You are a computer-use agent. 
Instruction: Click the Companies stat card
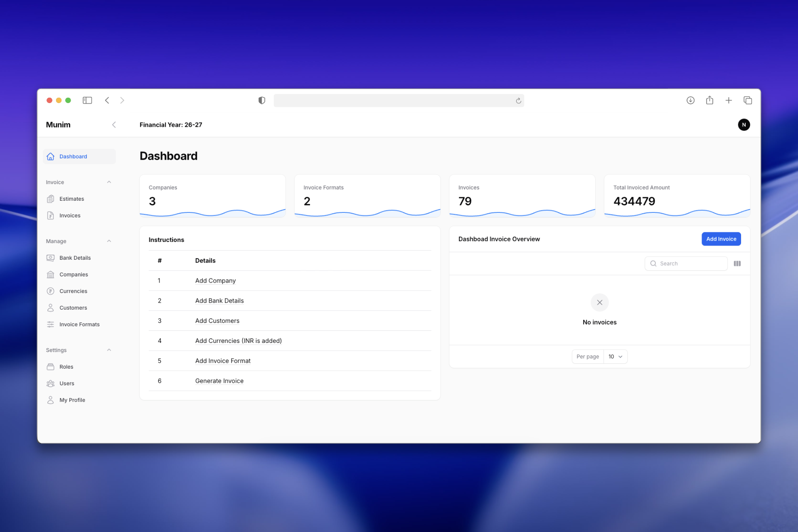point(212,196)
